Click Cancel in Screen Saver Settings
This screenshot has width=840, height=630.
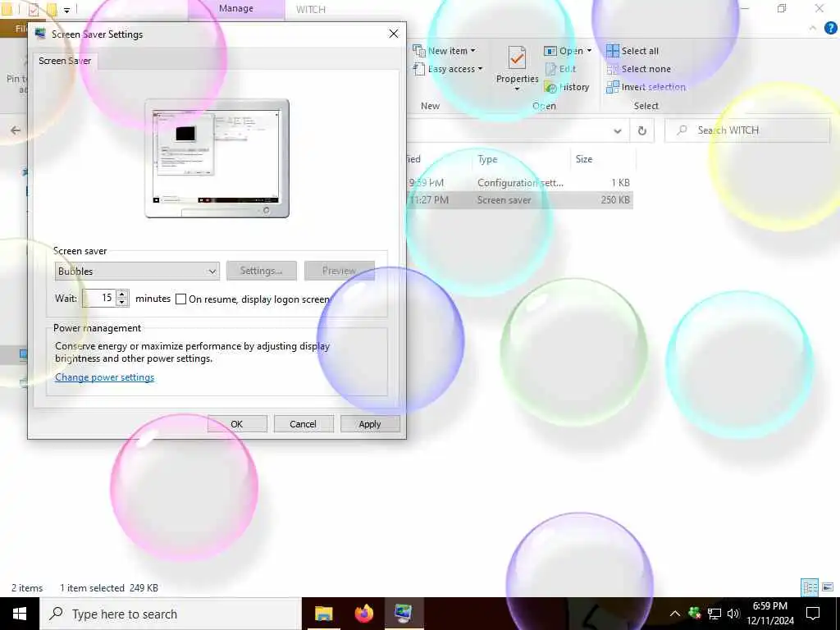[304, 424]
